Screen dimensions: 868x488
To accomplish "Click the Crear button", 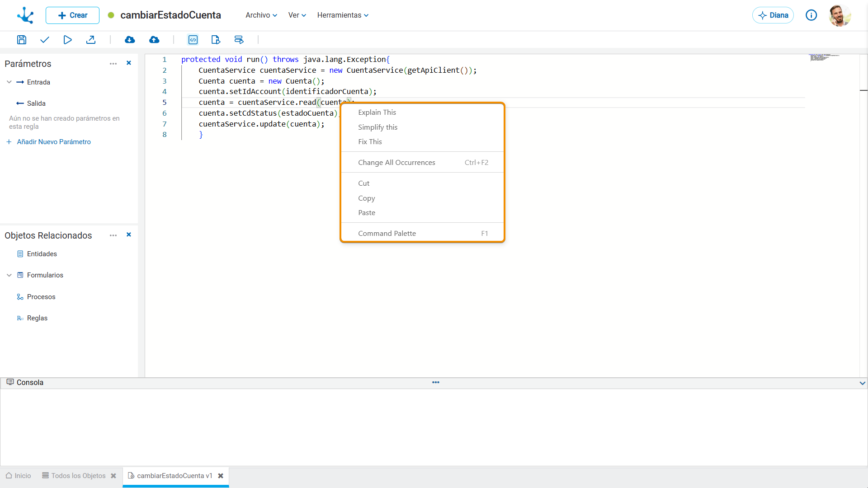I will tap(72, 15).
